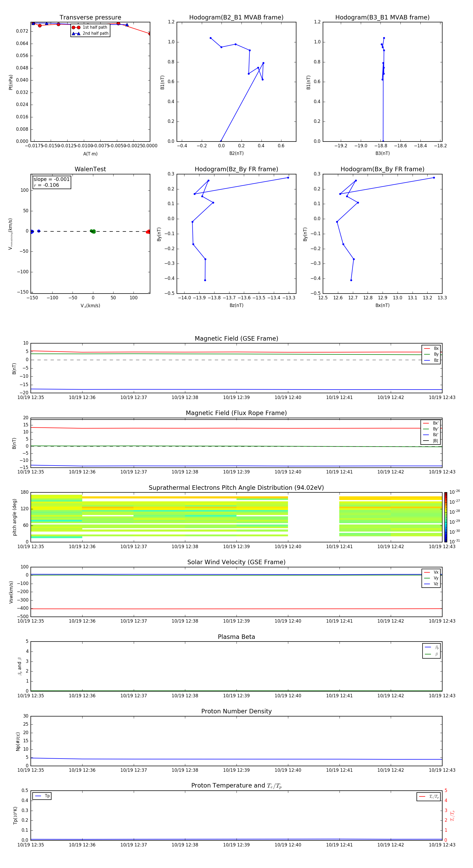Click the Suprathermal Electrons Pitch Angle Distribution title

[x=236, y=488]
